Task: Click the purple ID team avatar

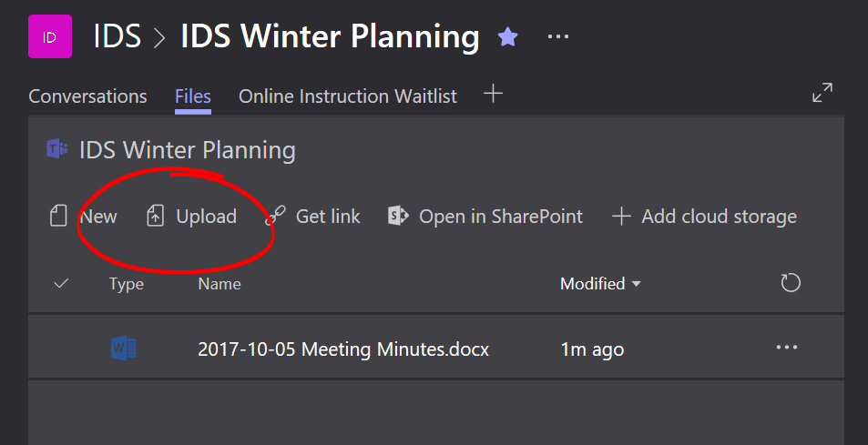Action: pyautogui.click(x=50, y=36)
